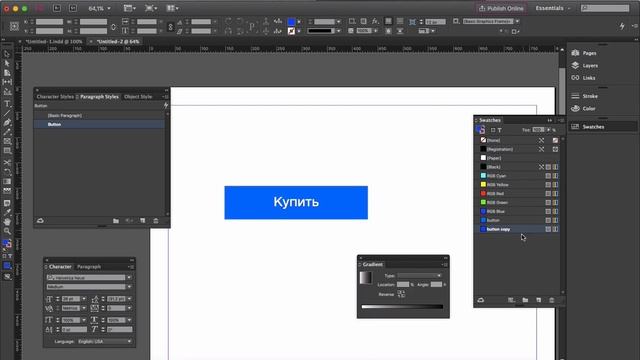Select the Gap tool

click(7, 82)
